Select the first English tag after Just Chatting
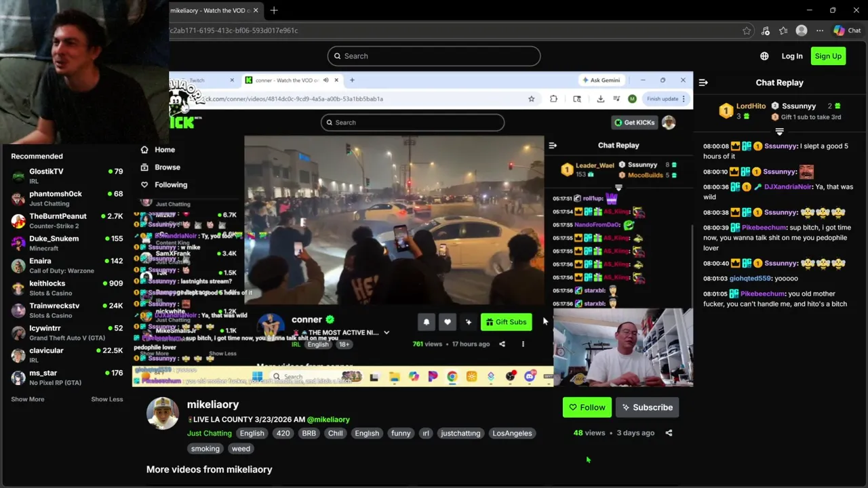 pyautogui.click(x=252, y=433)
